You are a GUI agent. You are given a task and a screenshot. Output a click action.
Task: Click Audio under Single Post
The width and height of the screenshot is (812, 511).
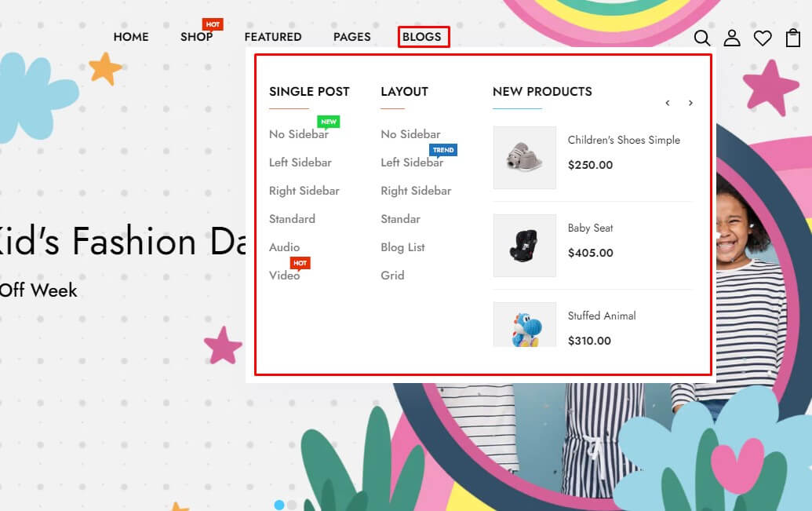point(284,247)
